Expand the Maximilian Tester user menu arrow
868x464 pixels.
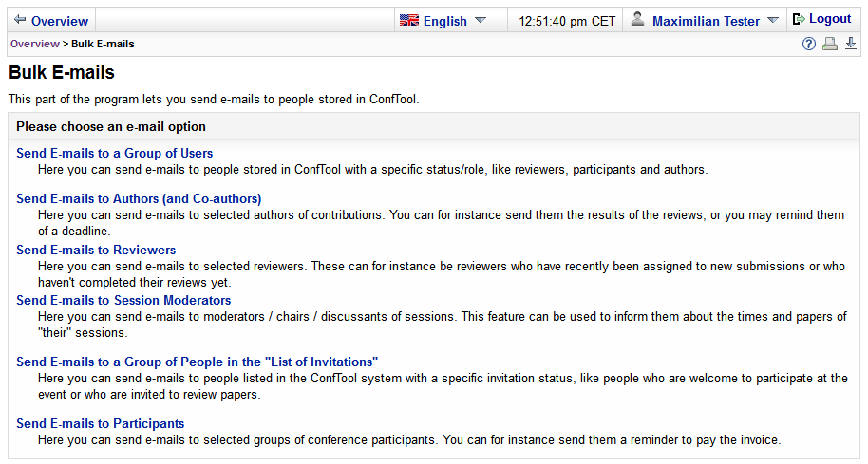tap(773, 21)
